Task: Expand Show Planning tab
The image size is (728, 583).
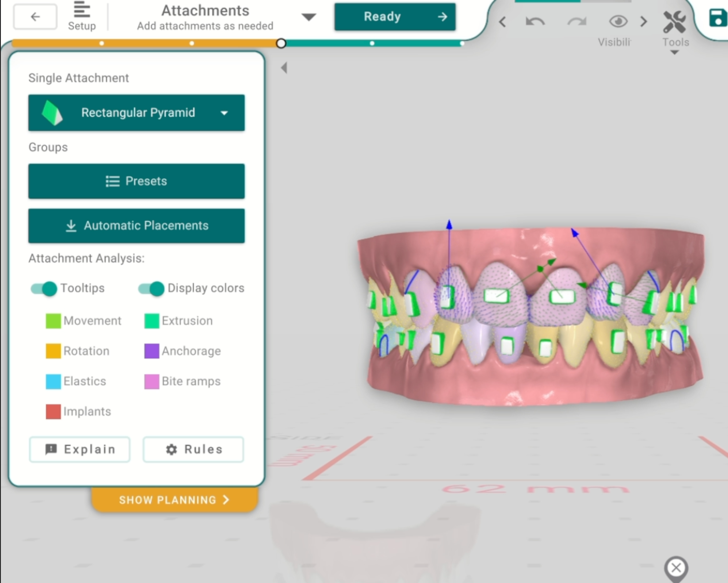Action: tap(174, 500)
